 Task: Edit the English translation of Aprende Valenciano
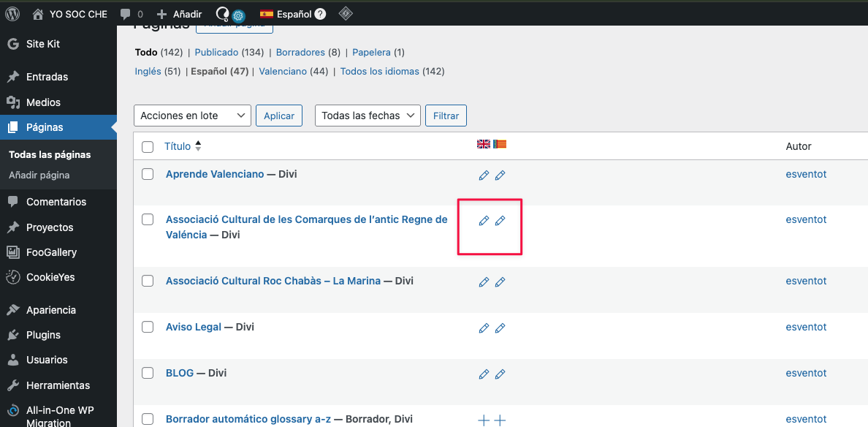pos(484,175)
